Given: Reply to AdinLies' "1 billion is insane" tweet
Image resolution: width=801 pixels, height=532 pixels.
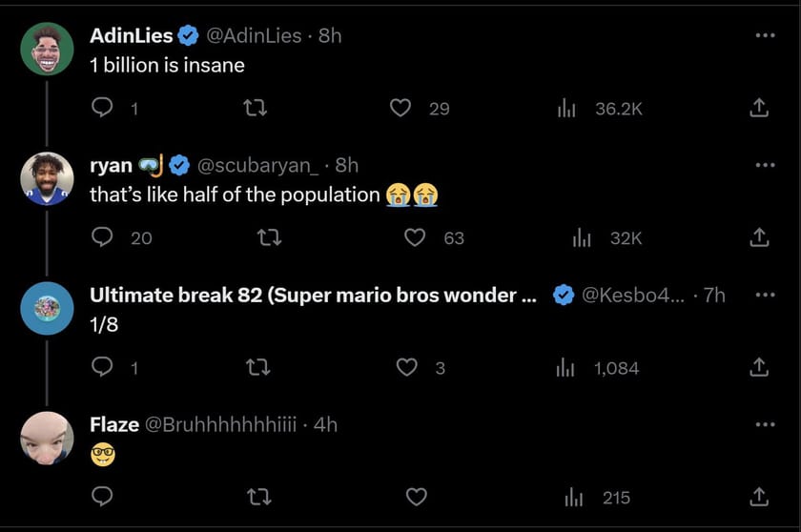Looking at the screenshot, I should (103, 109).
